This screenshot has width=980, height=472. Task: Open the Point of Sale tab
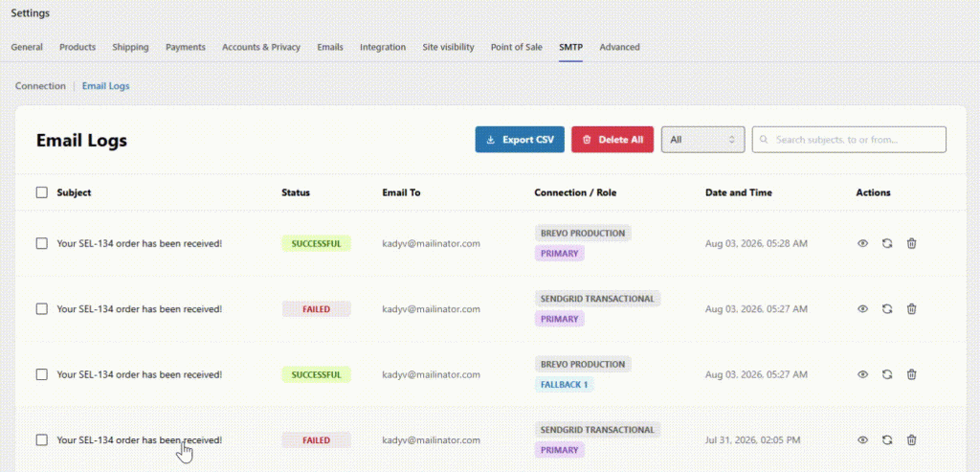[x=516, y=47]
